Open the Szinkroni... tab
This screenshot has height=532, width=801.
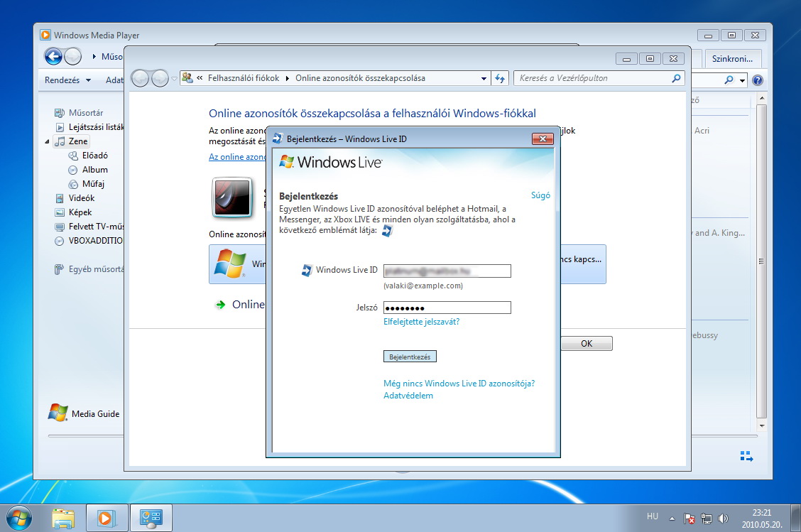(x=732, y=58)
